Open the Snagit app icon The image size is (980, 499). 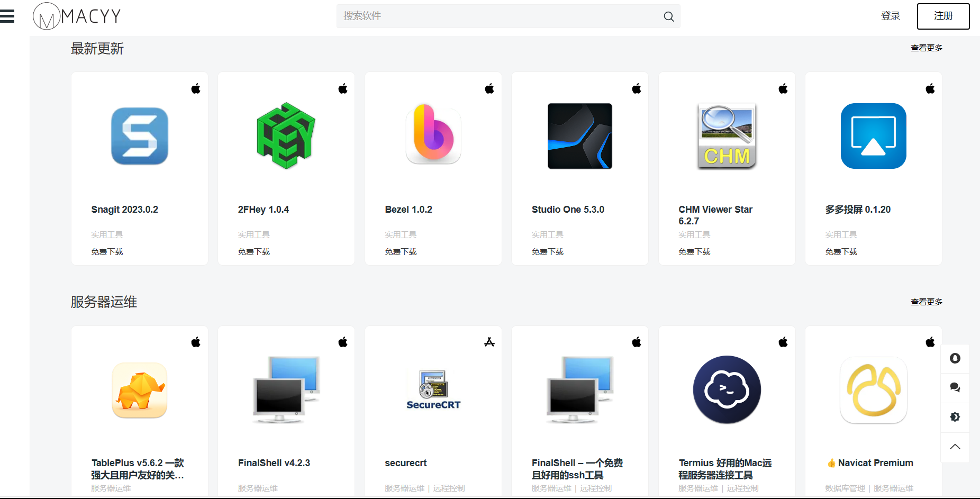coord(140,136)
